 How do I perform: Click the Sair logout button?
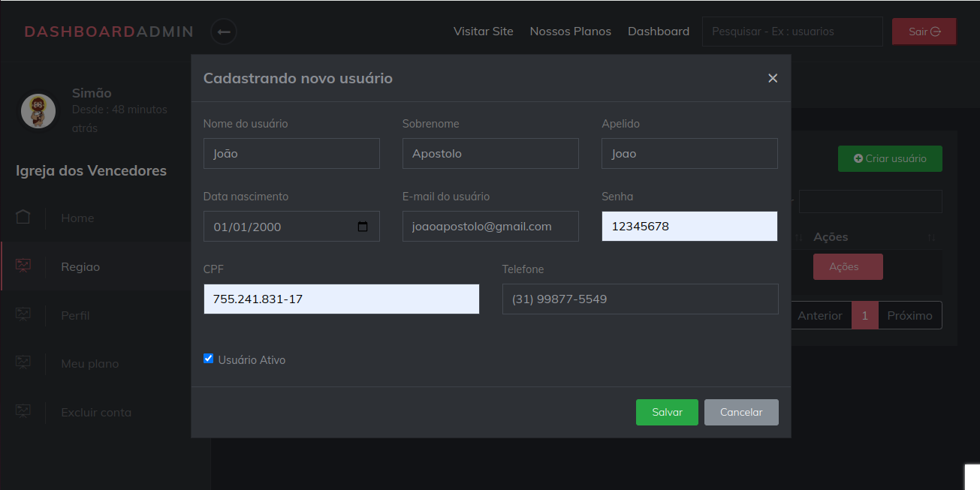click(924, 32)
